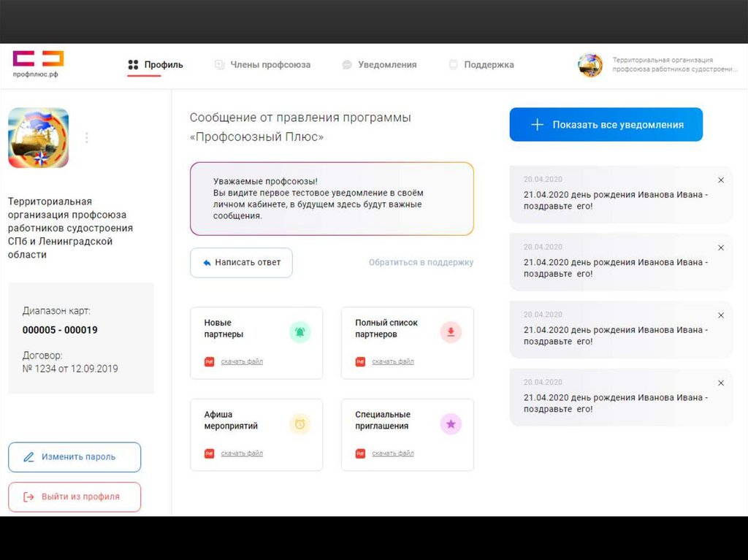Click the logout arrow icon
The image size is (748, 560).
tap(28, 497)
